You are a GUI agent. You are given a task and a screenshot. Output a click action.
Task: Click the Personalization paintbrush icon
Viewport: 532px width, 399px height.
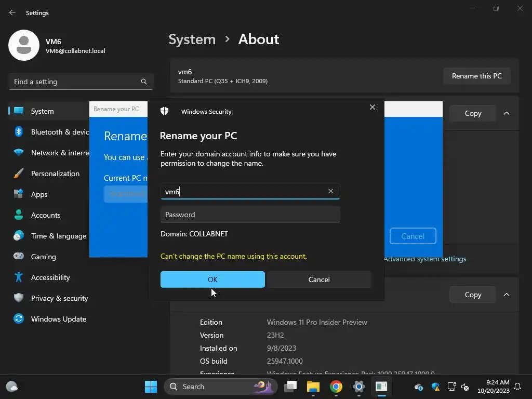(19, 173)
